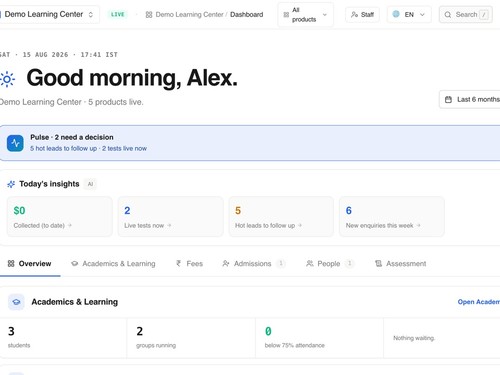
Task: Click the arrow after New enquiries this week
Action: (418, 226)
